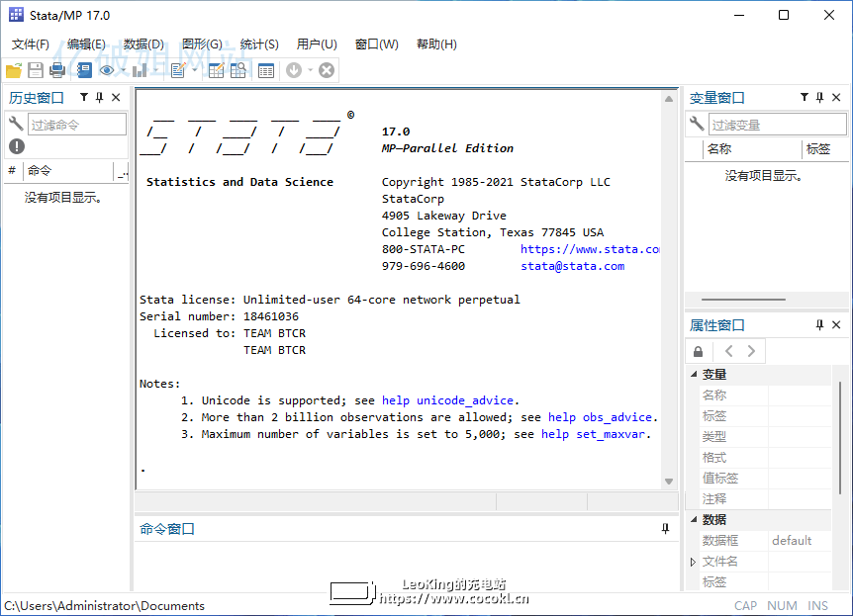Click the Open file folder icon

coord(14,70)
